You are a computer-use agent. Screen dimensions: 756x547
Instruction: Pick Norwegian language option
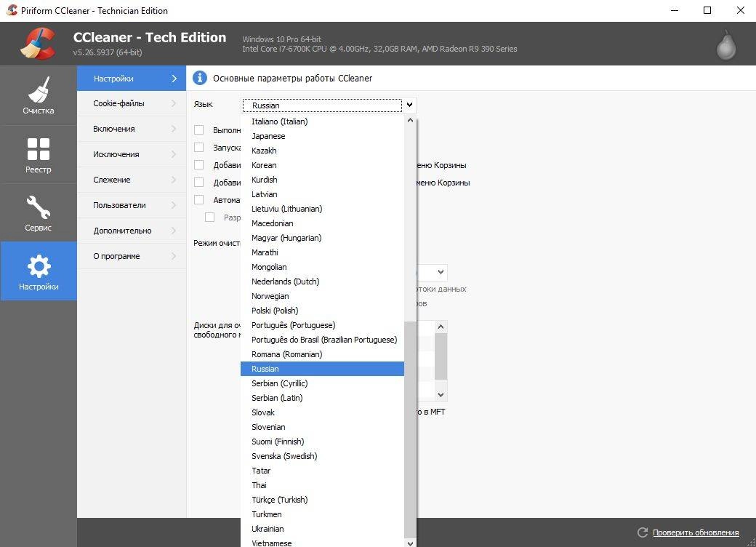(x=322, y=296)
